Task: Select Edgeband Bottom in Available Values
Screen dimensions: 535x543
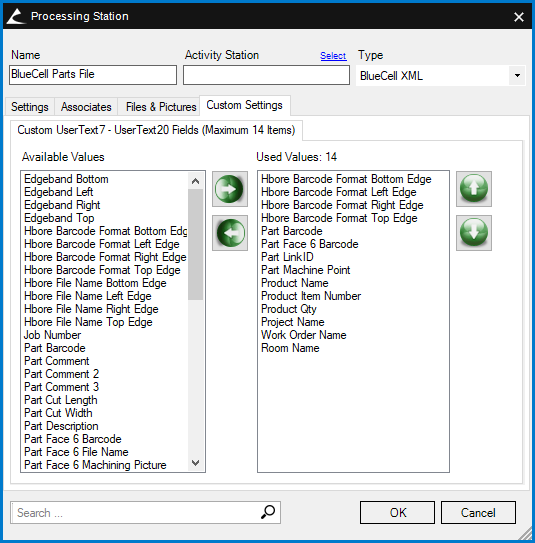Action: click(x=66, y=179)
